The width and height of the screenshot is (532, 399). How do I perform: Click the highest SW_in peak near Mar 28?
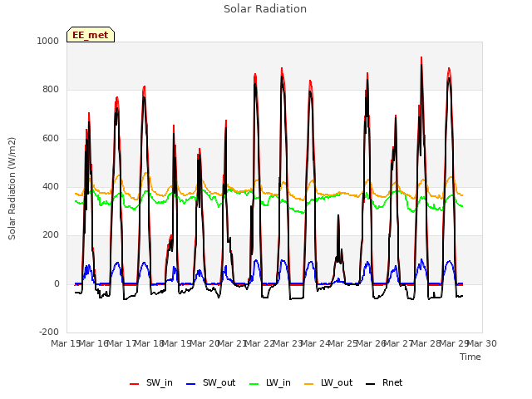pyautogui.click(x=421, y=57)
